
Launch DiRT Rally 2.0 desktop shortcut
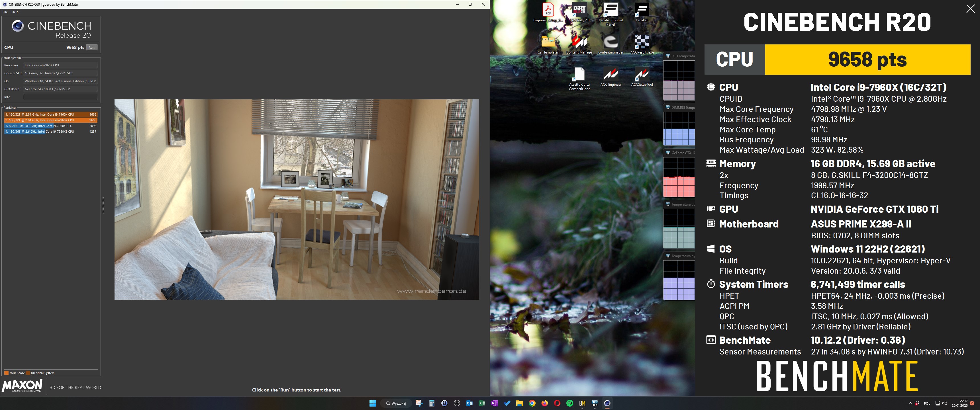point(579,13)
